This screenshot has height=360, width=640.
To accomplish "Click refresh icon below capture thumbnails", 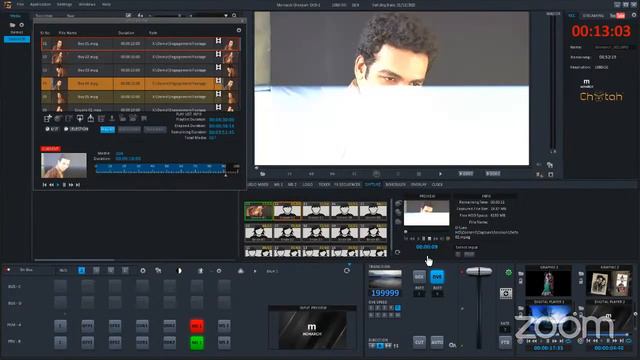I will point(398,252).
